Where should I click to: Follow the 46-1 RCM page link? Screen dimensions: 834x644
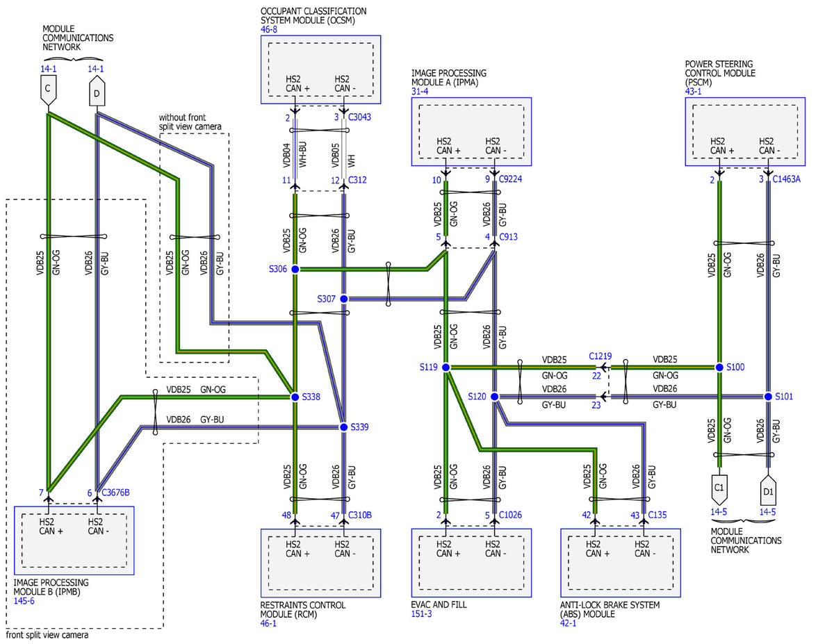click(x=268, y=624)
